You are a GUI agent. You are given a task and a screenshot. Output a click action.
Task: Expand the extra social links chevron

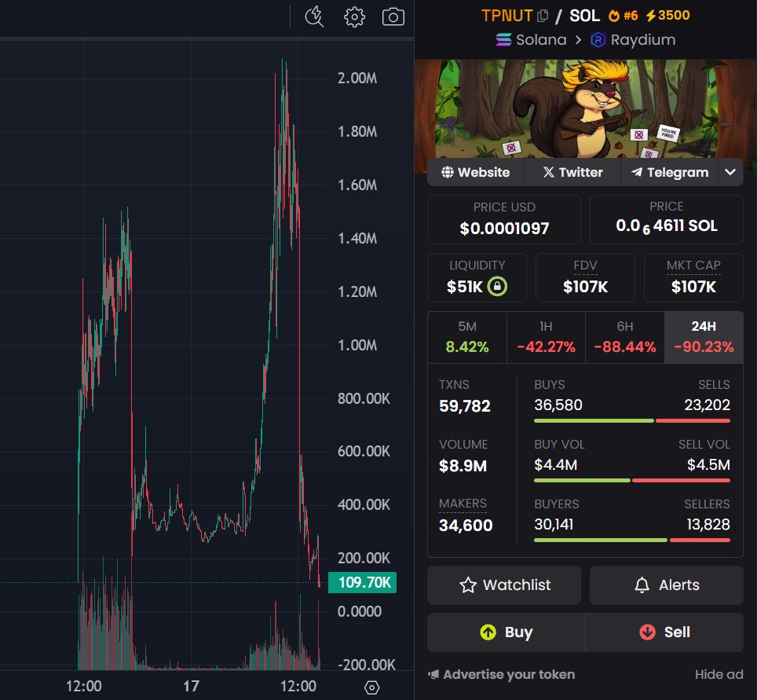point(730,172)
